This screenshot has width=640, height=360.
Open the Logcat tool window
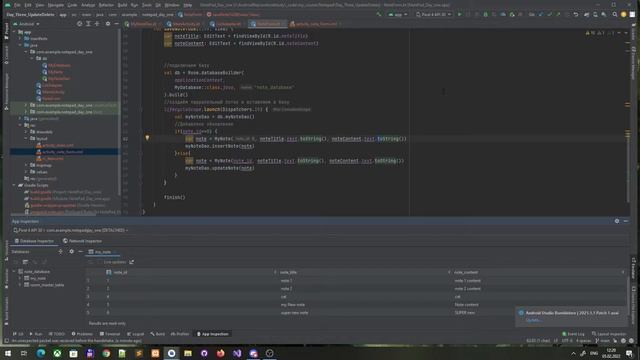pos(136,334)
